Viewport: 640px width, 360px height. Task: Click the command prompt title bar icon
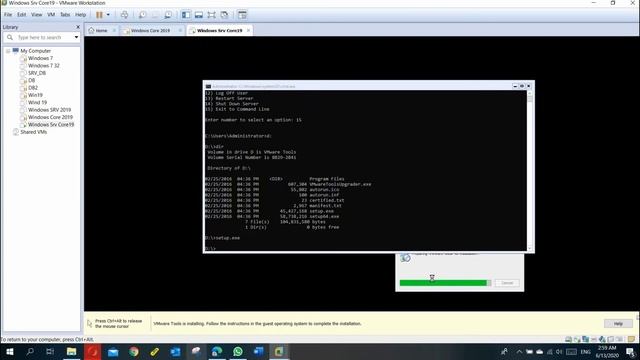tap(208, 87)
